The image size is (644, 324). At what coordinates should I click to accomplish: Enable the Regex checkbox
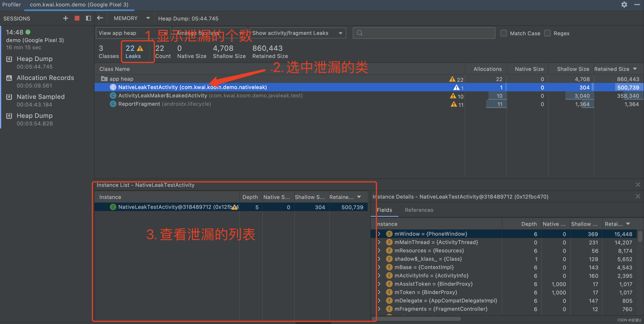[x=547, y=33]
